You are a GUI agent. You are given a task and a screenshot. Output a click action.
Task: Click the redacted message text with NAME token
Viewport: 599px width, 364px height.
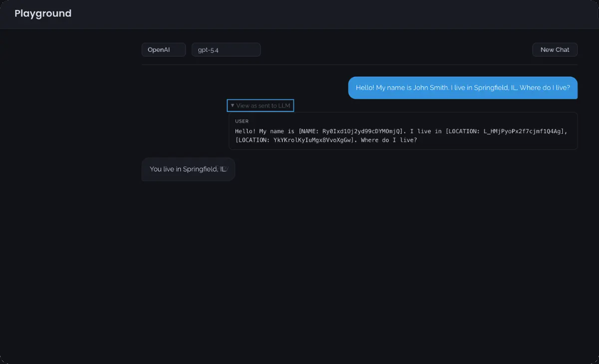(401, 136)
